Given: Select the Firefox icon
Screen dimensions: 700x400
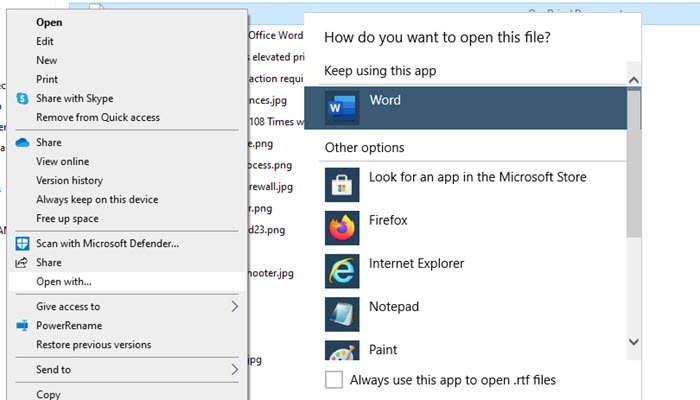Looking at the screenshot, I should point(342,228).
